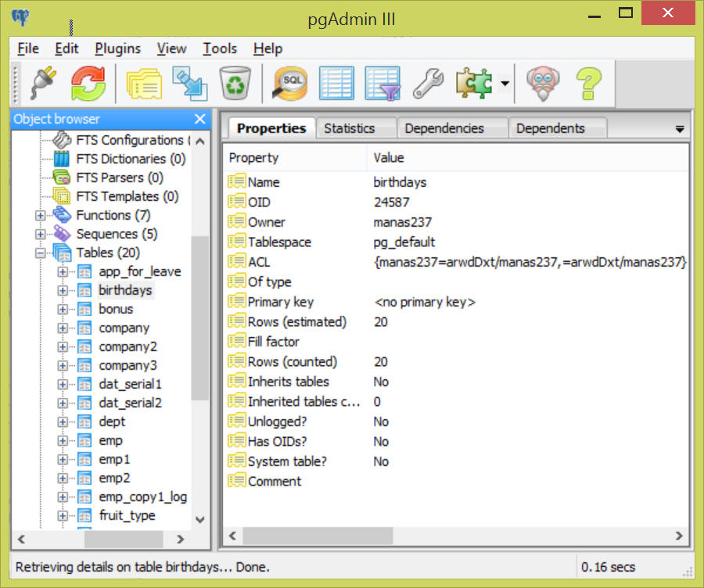Open object properties via the yellow folders icon

(x=144, y=83)
